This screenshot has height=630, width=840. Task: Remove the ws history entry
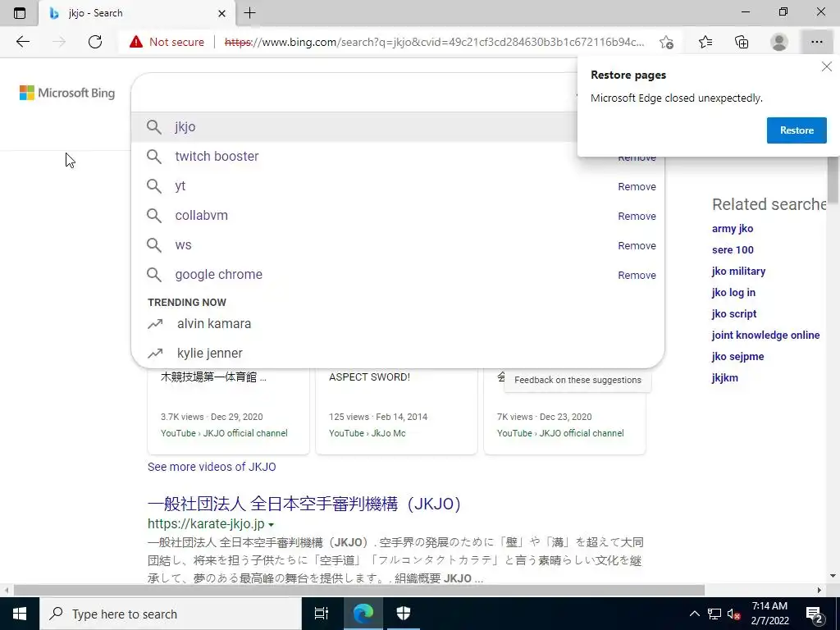tap(637, 245)
